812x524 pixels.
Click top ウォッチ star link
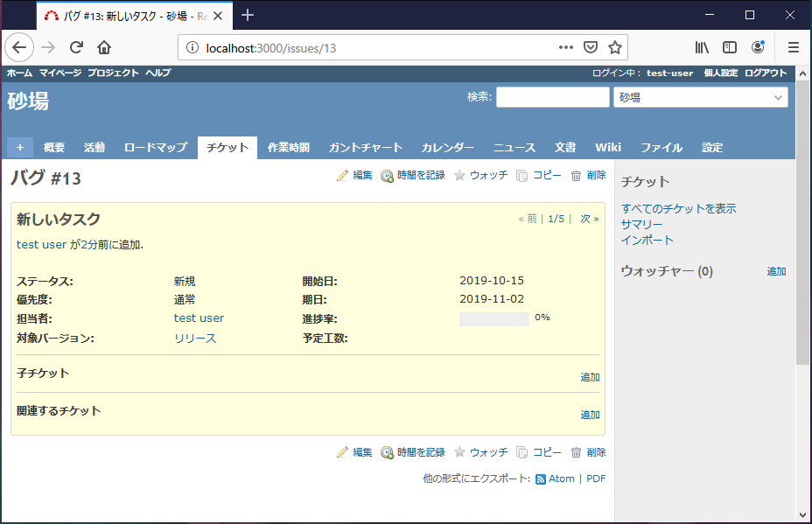point(481,176)
